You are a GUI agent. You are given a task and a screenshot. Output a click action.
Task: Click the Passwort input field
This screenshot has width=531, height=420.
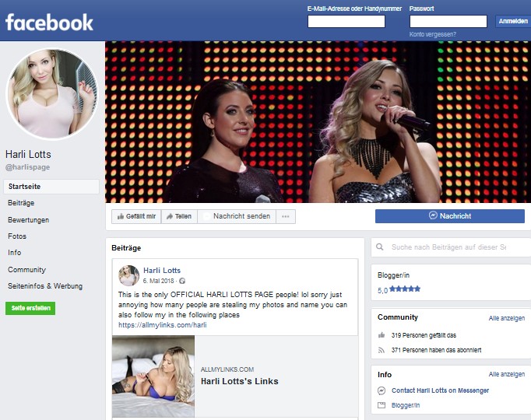pos(448,21)
